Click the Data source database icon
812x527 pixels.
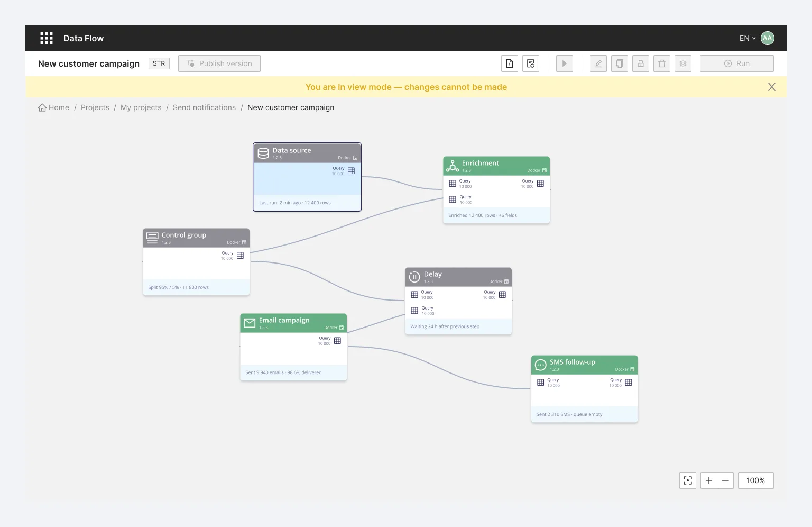[263, 153]
